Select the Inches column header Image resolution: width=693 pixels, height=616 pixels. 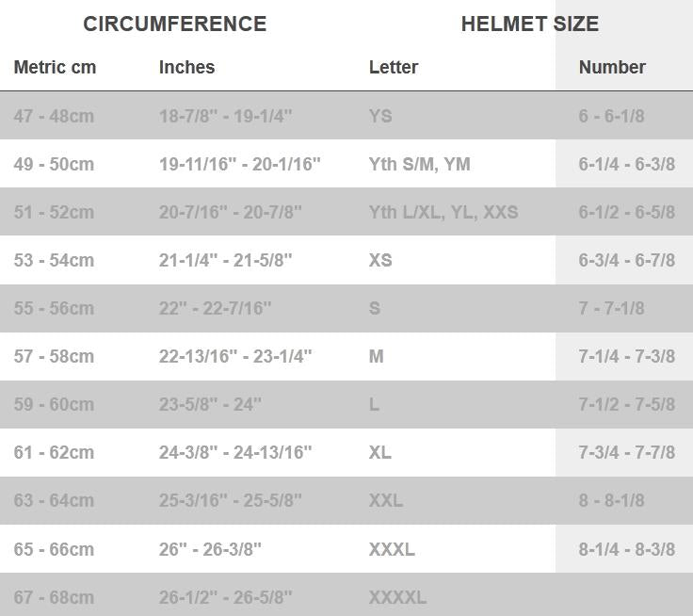(x=186, y=68)
